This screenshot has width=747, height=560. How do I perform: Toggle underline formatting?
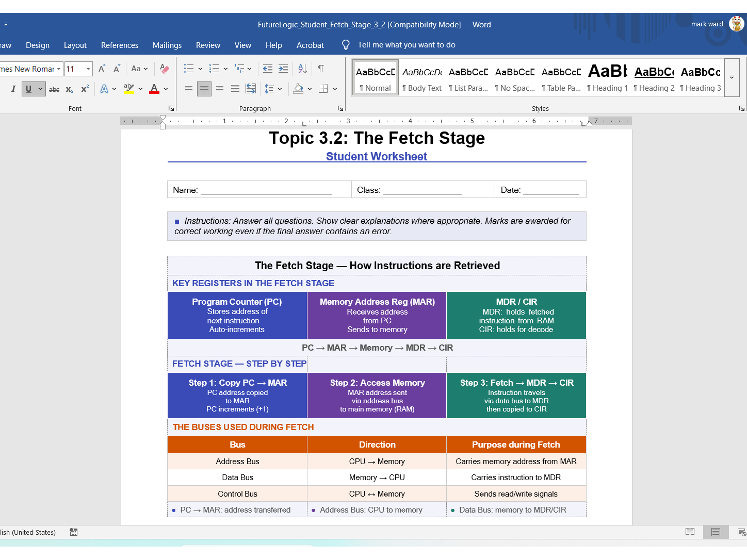[x=28, y=89]
